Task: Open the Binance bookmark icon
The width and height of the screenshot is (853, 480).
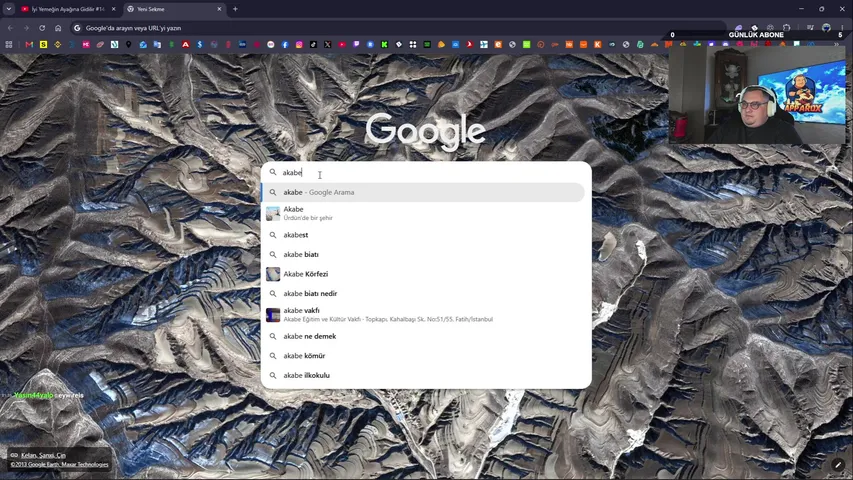Action: pyautogui.click(x=58, y=45)
